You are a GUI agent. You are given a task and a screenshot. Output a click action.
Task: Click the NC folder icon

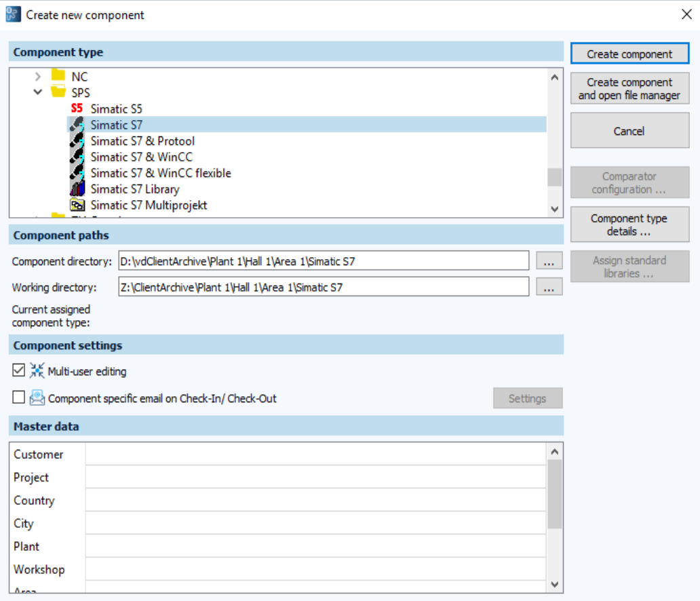point(59,77)
